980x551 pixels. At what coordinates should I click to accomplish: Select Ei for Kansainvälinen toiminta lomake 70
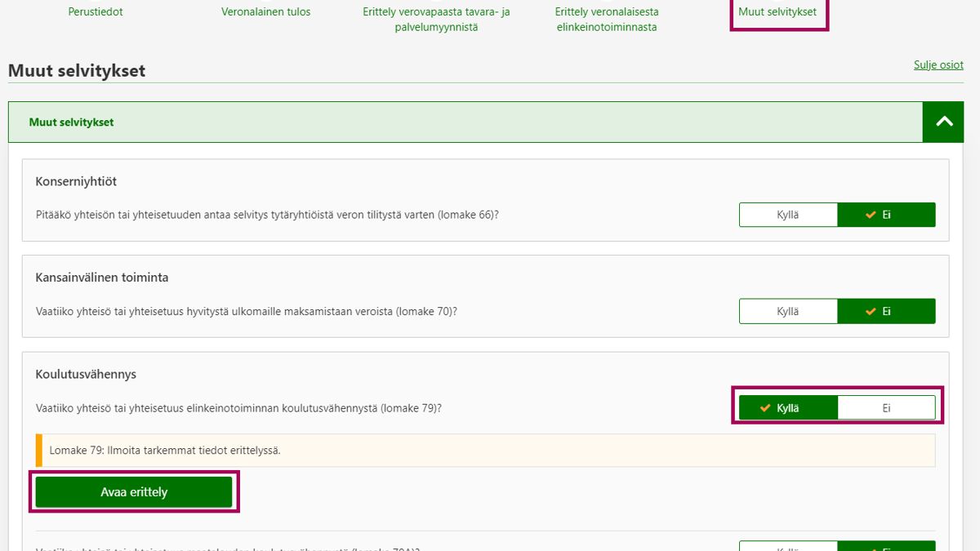coord(886,311)
